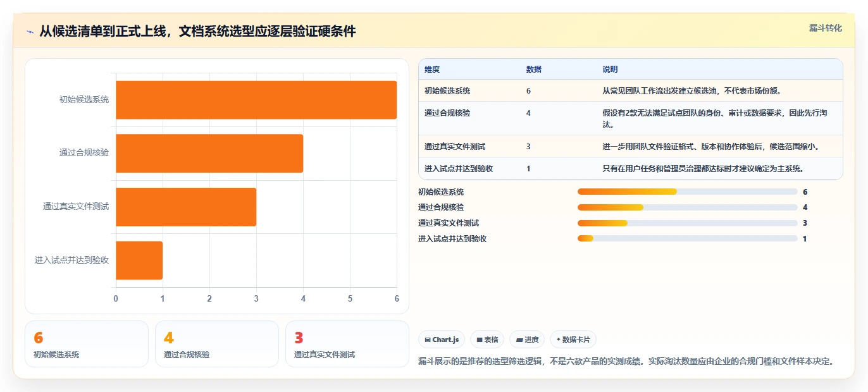Open the stat card showing 6 初始候选系统
868x392 pixels.
point(87,344)
